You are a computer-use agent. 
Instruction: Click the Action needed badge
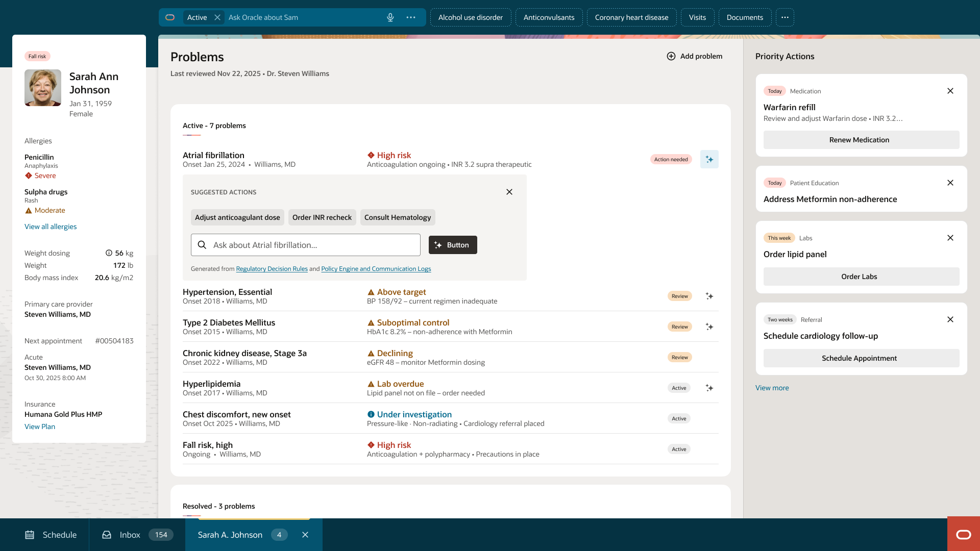coord(671,159)
